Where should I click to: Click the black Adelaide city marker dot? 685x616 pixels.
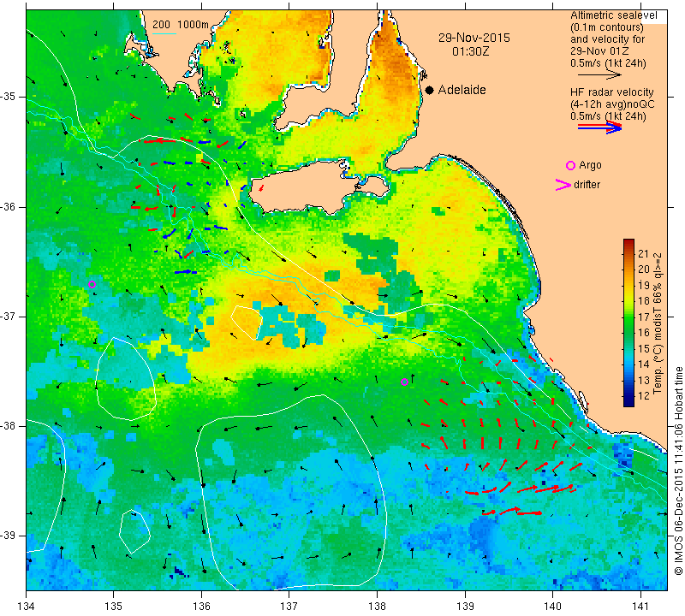click(430, 90)
